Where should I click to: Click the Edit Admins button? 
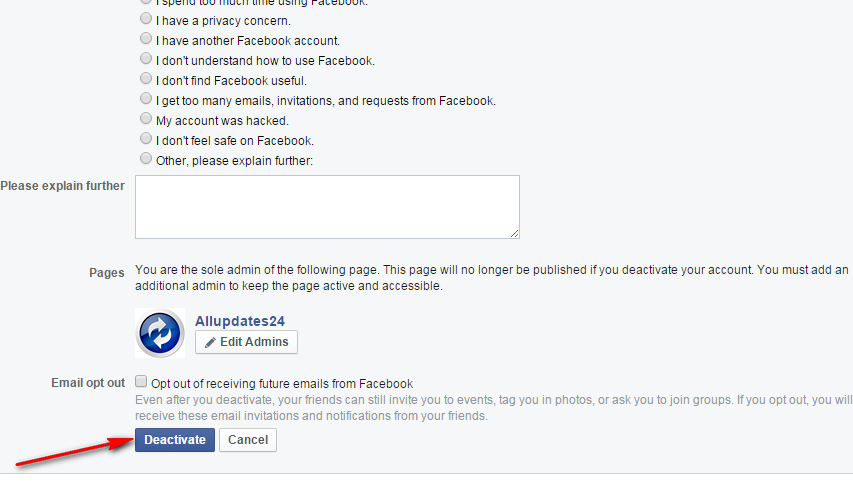(x=246, y=342)
